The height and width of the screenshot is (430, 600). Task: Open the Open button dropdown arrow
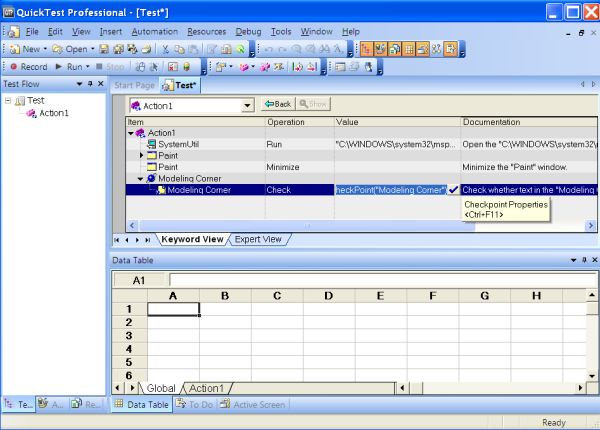pyautogui.click(x=92, y=49)
